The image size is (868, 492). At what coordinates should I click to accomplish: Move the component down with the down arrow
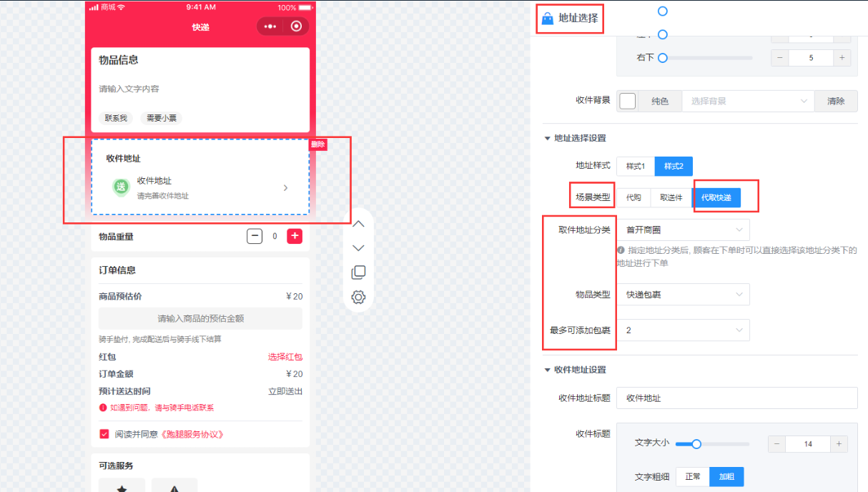pos(359,248)
